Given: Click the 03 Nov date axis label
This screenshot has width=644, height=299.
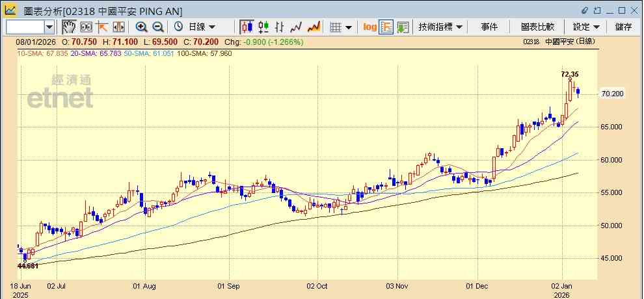Looking at the screenshot, I should click(397, 286).
